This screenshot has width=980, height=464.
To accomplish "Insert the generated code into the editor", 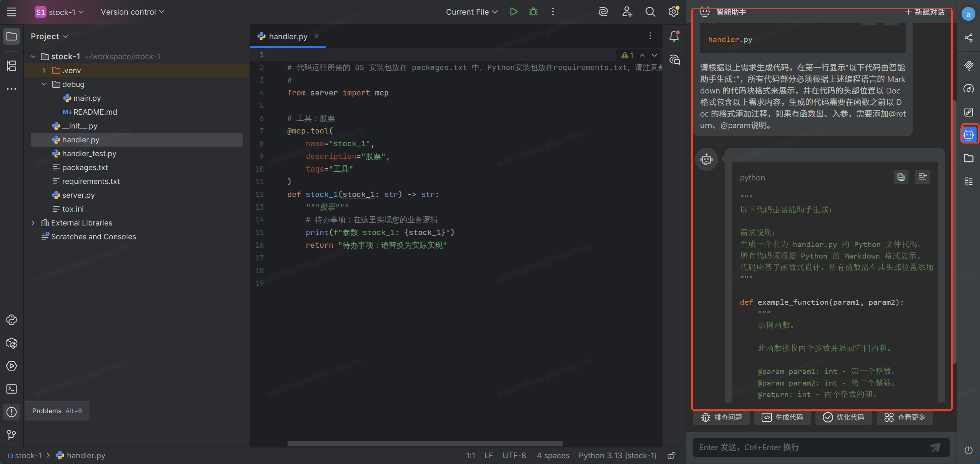I will pyautogui.click(x=922, y=177).
